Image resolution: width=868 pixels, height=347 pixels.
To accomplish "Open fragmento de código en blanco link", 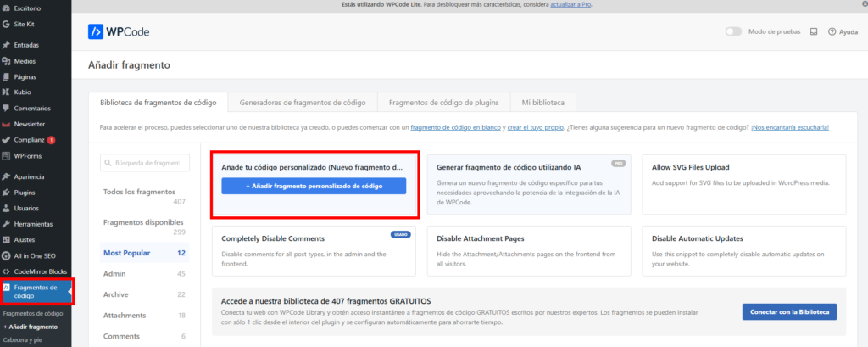I will (x=455, y=127).
